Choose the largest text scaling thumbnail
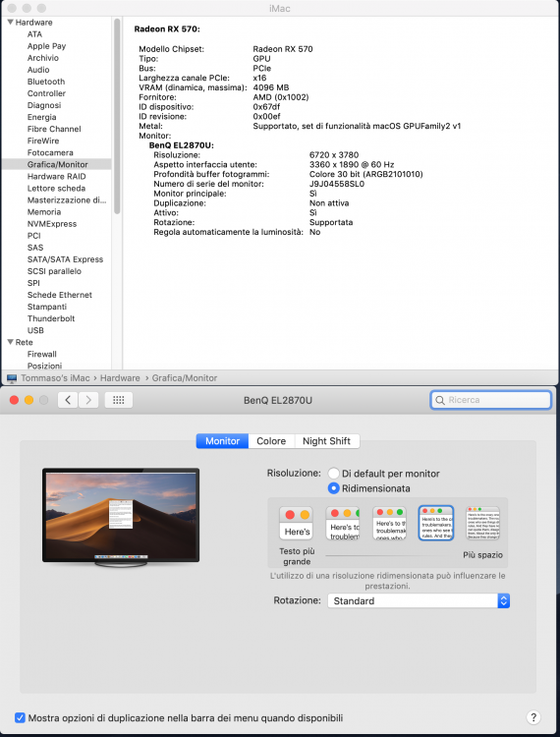 [297, 523]
